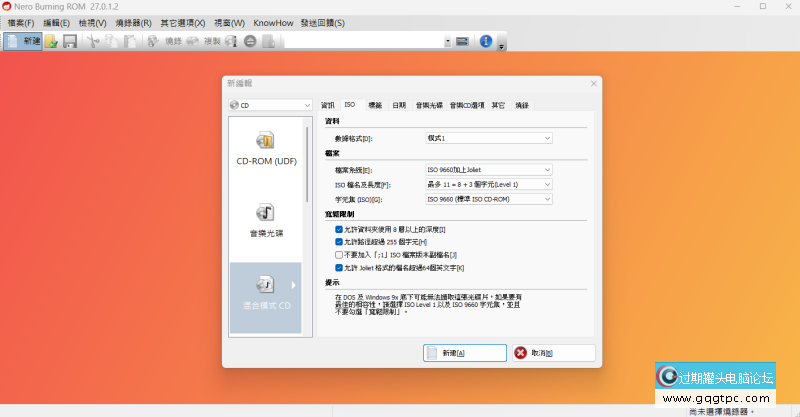This screenshot has height=417, width=800.
Task: Click the compilation type list scrollbar
Action: 307,165
